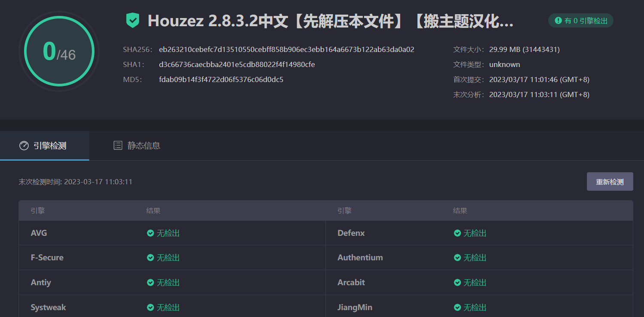Screen dimensions: 644x317
Task: Click the green check icon in the Antiy row
Action: [x=151, y=283]
